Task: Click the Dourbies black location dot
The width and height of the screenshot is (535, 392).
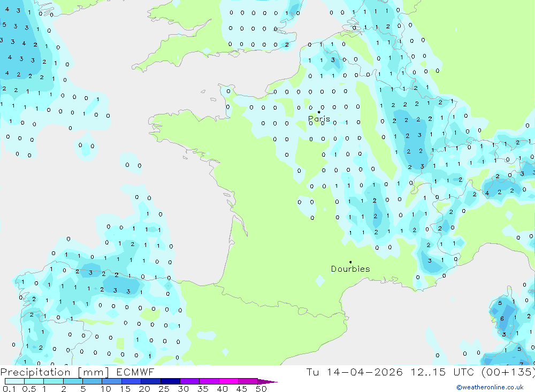Action: point(350,262)
